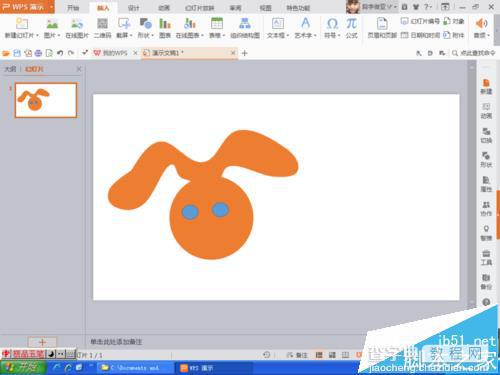Image resolution: width=500 pixels, height=375 pixels.
Task: Switch to the 大纲 outline pane tab
Action: (x=10, y=69)
